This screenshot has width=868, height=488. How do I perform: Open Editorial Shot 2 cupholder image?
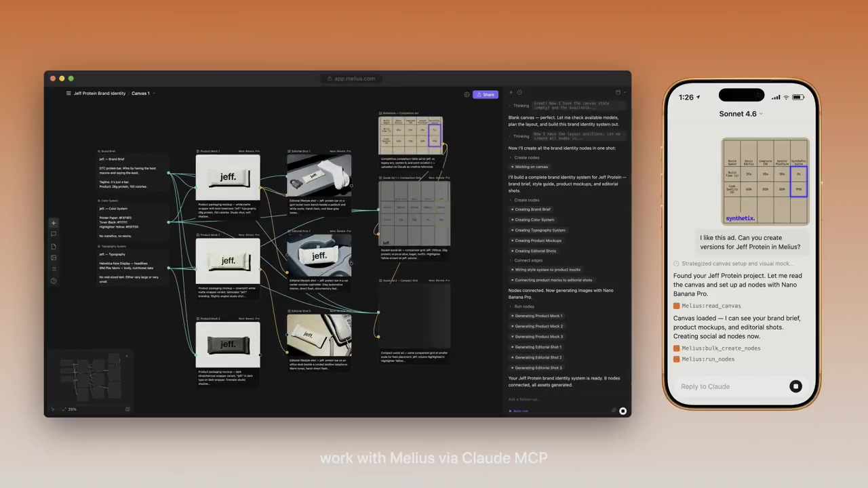click(319, 256)
